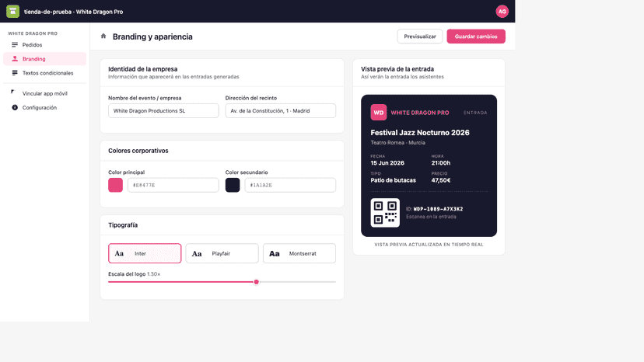Click the 21:00h time value

coord(441,163)
